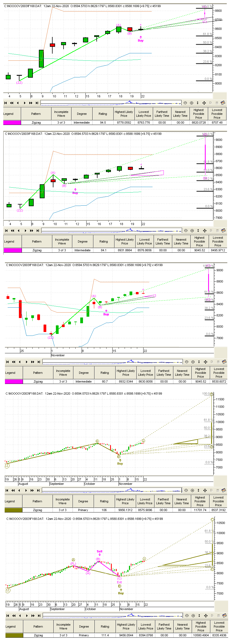Click the magenta legend swatch beside Rating 94.5
The width and height of the screenshot is (238, 644).
pos(12,123)
